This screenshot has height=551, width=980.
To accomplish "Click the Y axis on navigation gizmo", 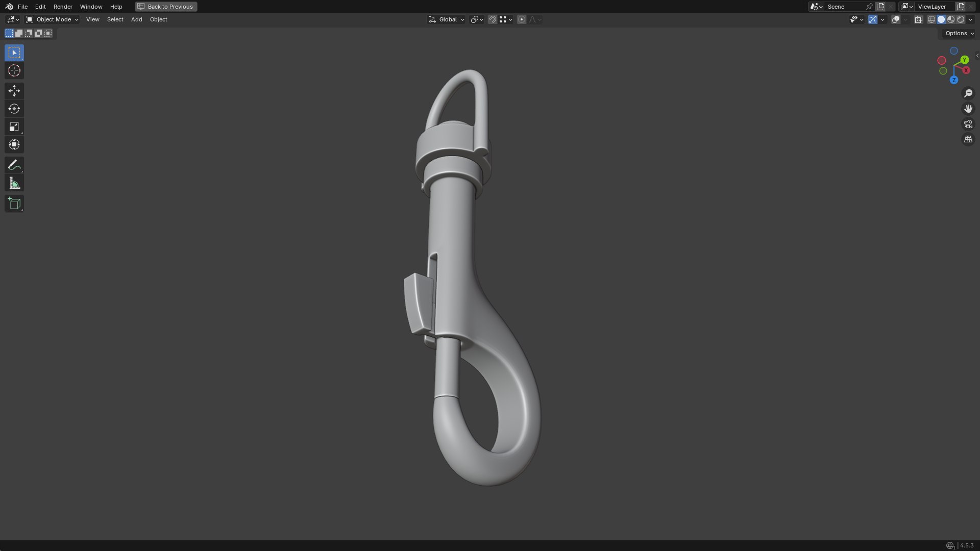I will [964, 60].
